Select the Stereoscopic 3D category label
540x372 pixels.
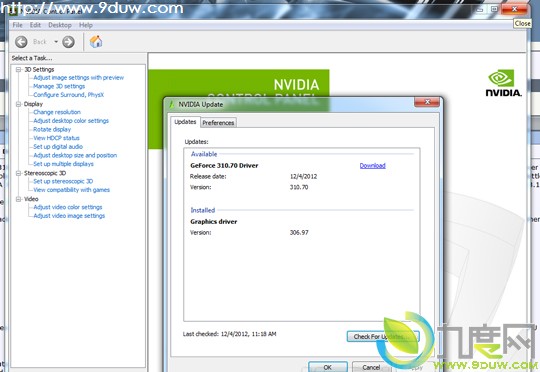click(45, 173)
